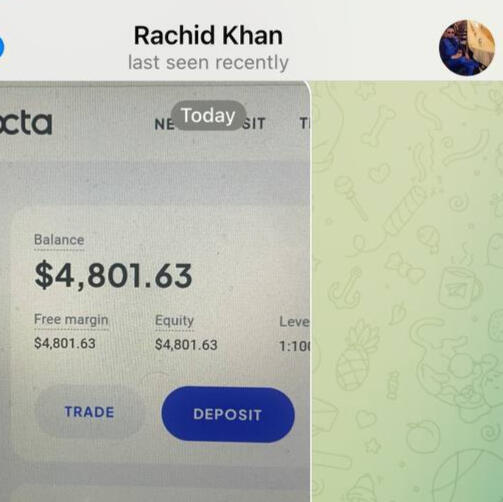
Task: Click the Balance label
Action: pos(59,240)
